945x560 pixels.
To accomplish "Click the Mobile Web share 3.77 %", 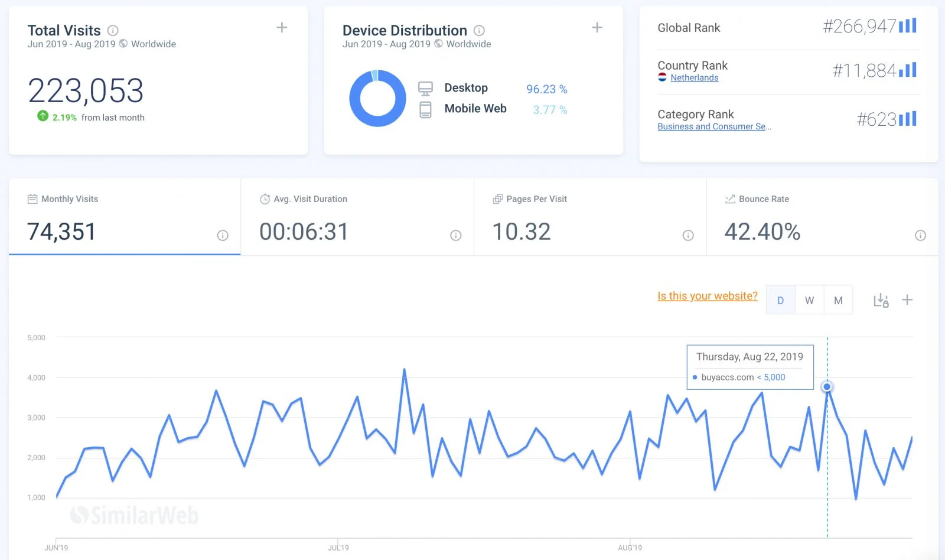I will click(x=550, y=110).
